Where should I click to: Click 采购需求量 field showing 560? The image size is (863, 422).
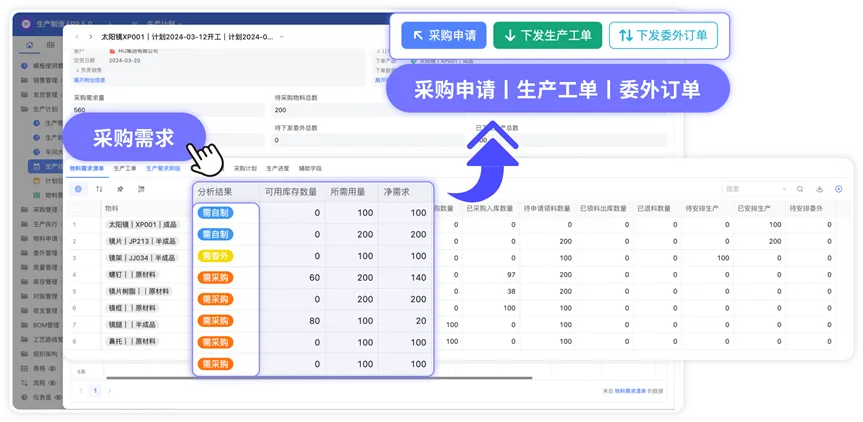pyautogui.click(x=168, y=109)
